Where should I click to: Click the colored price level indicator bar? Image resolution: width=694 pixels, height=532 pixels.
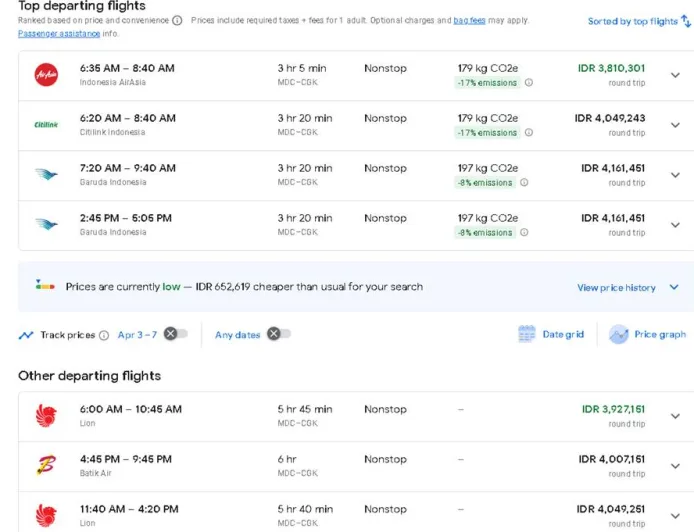point(45,285)
